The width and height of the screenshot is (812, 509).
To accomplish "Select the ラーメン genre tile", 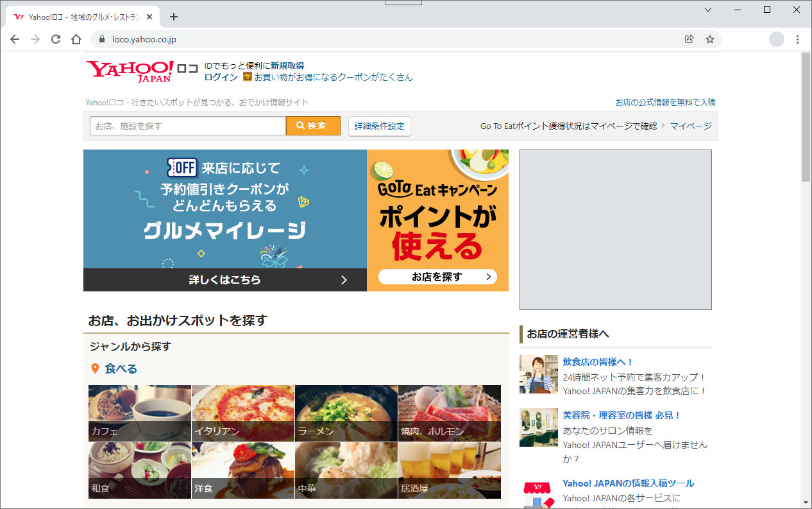I will click(x=346, y=413).
